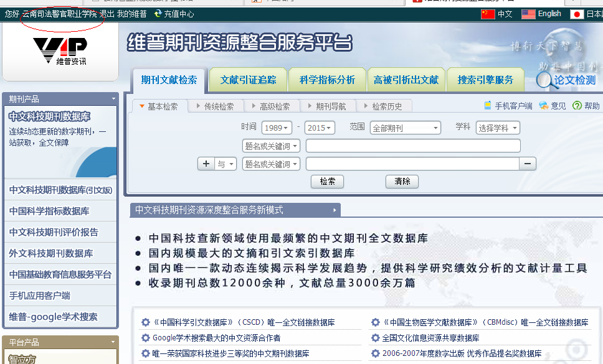Click the minus icon to remove search row
Image resolution: width=603 pixels, height=364 pixels.
(x=528, y=164)
